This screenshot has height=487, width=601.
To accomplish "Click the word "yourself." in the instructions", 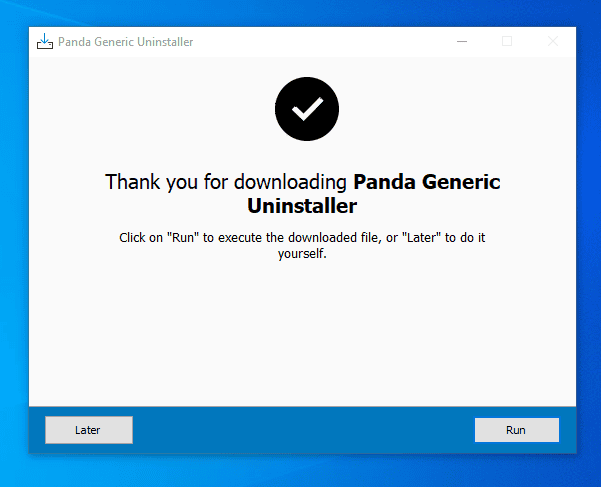I will 302,253.
